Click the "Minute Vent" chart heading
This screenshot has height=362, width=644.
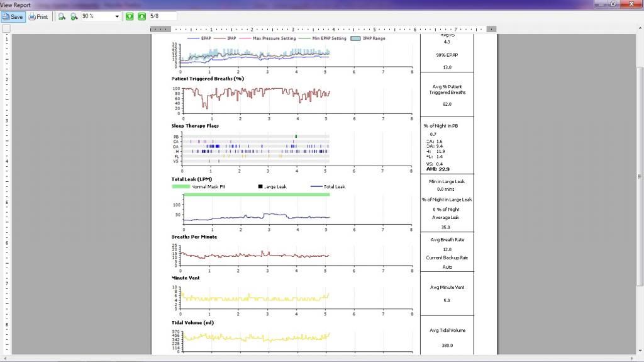186,278
